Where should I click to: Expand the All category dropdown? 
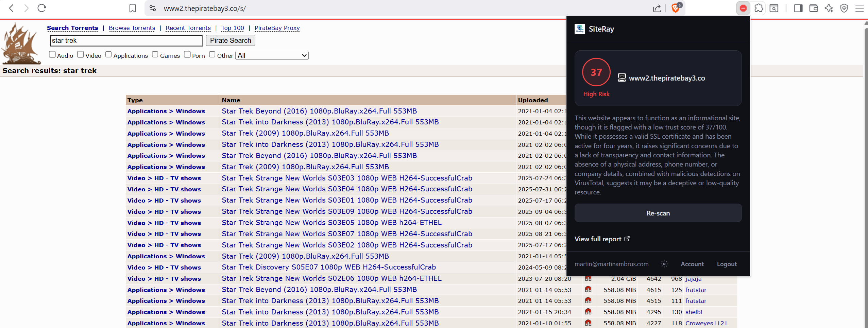(x=272, y=55)
